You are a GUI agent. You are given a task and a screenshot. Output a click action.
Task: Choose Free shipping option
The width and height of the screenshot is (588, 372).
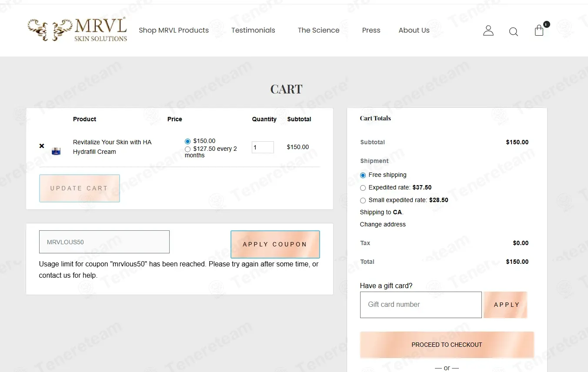coord(363,175)
